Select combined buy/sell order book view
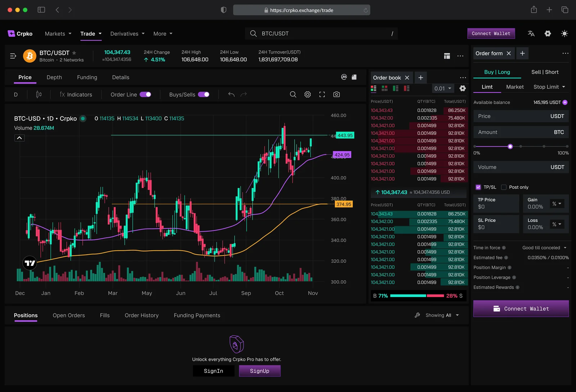 click(374, 88)
